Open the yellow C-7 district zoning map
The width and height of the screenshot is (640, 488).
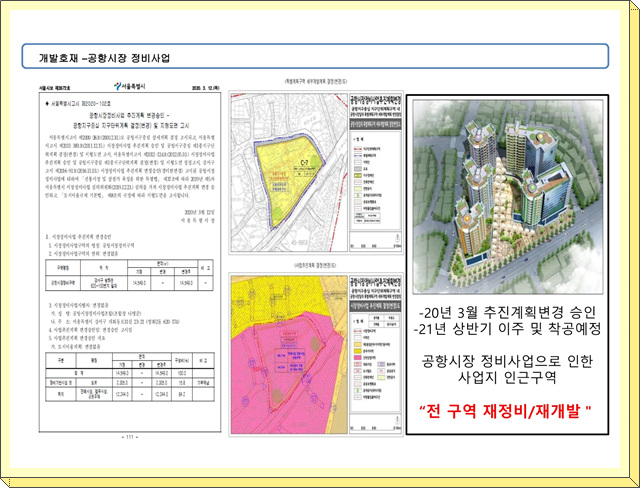(x=289, y=172)
